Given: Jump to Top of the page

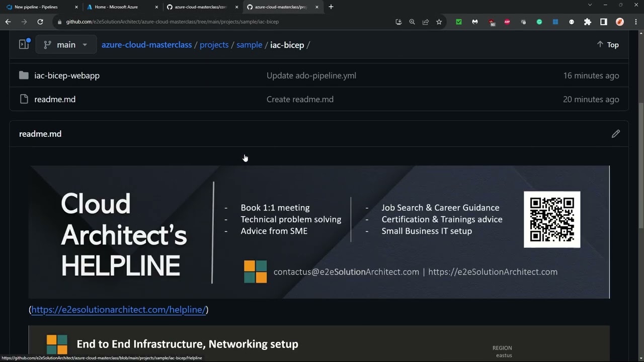Looking at the screenshot, I should (x=608, y=45).
